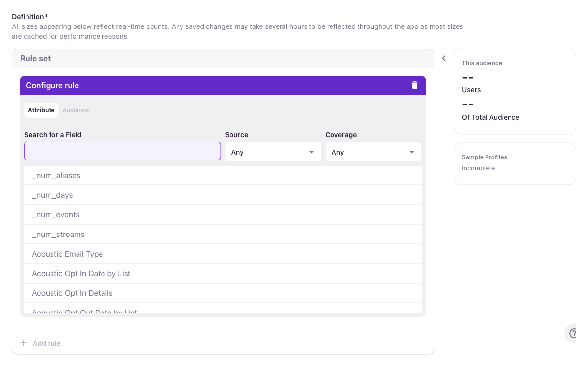The image size is (588, 367).
Task: Open the Source dropdown arrow
Action: click(311, 152)
